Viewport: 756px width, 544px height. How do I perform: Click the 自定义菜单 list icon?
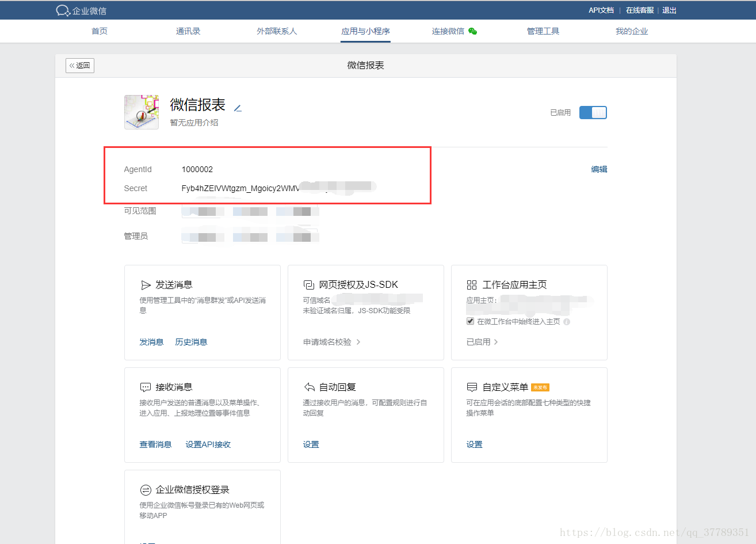[x=472, y=387]
